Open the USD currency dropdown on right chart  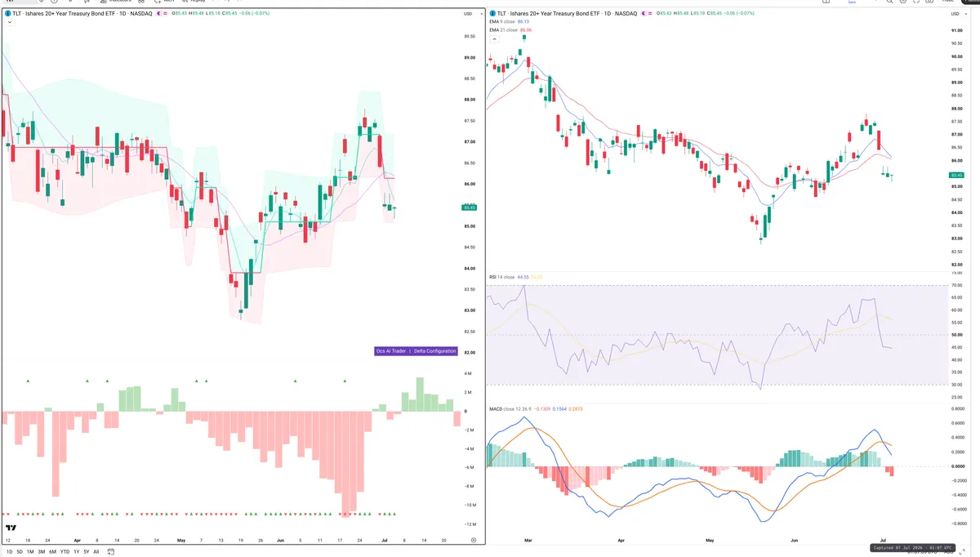point(957,14)
